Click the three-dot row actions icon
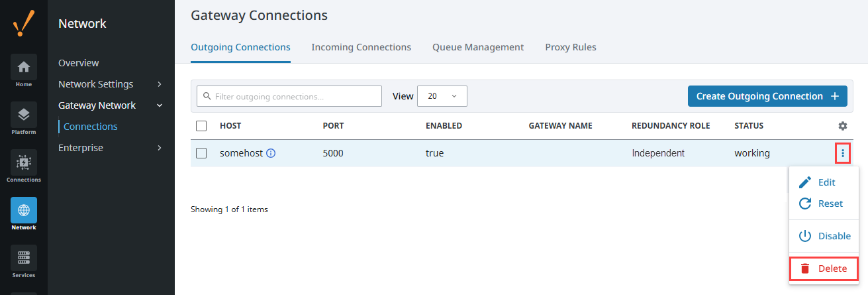Image resolution: width=868 pixels, height=295 pixels. point(843,153)
